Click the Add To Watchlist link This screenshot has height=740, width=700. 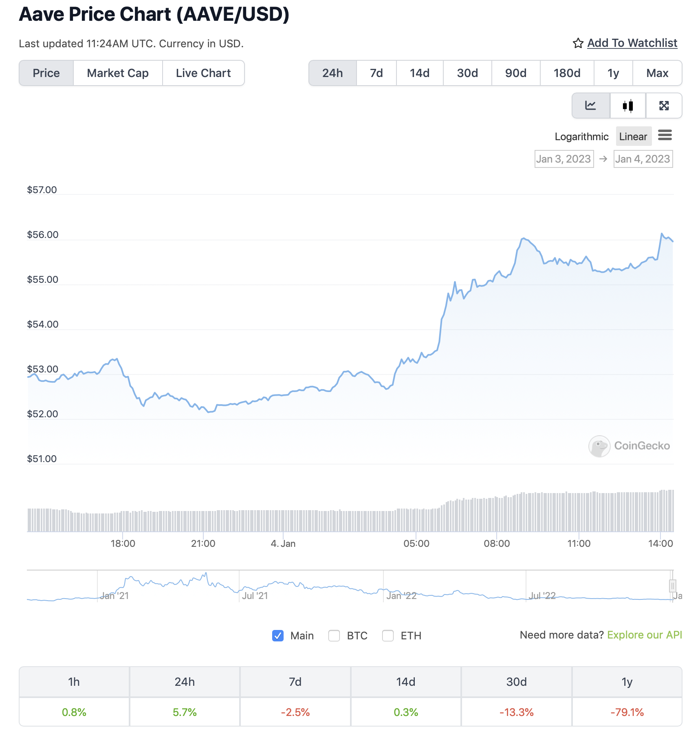632,43
